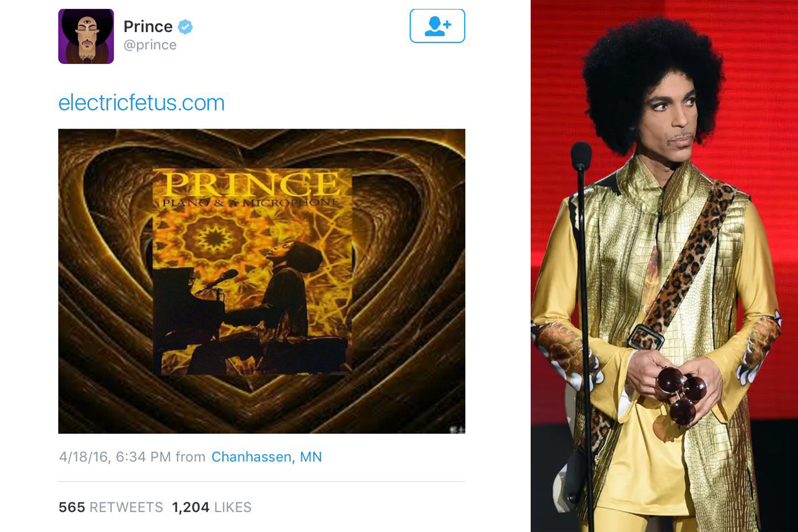Open the electricfetus.com link
The width and height of the screenshot is (798, 532).
point(141,103)
